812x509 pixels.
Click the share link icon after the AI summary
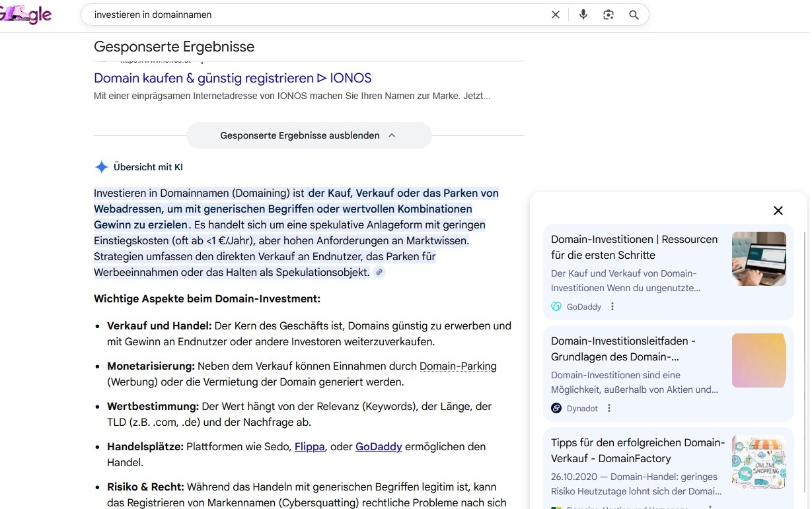point(379,272)
